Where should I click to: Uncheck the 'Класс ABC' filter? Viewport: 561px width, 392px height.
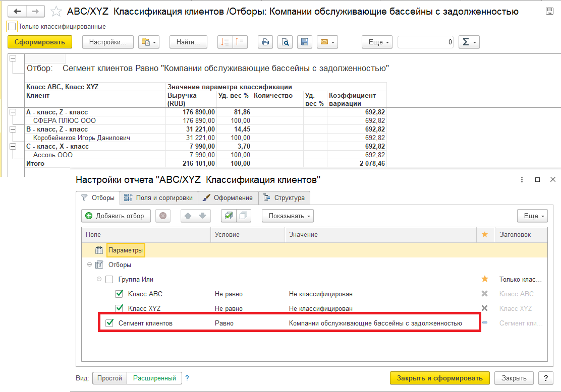[119, 294]
